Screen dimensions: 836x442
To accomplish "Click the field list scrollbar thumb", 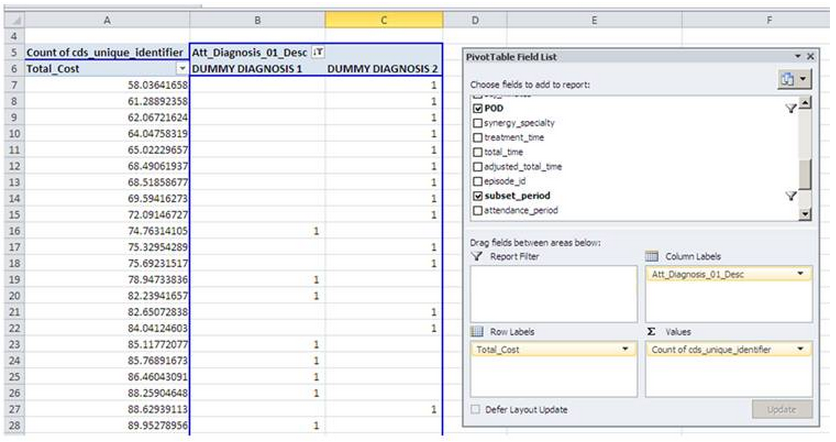I will pos(805,174).
